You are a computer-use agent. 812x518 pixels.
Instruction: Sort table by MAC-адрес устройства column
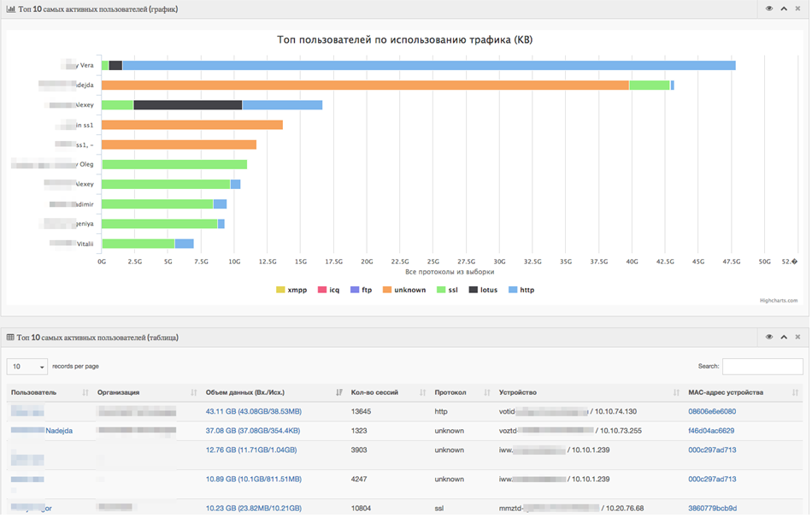743,392
